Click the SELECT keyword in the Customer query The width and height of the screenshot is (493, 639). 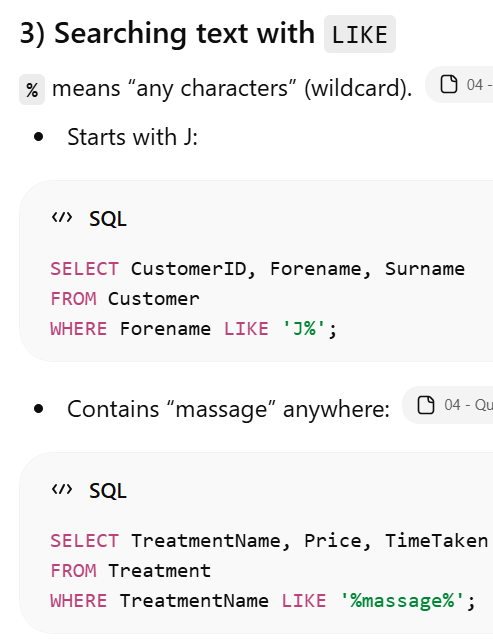[84, 269]
